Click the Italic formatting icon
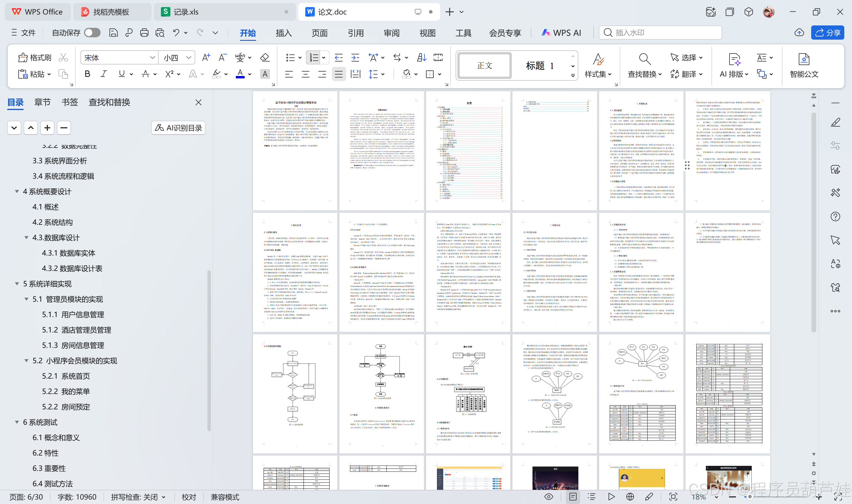This screenshot has width=852, height=504. (104, 74)
